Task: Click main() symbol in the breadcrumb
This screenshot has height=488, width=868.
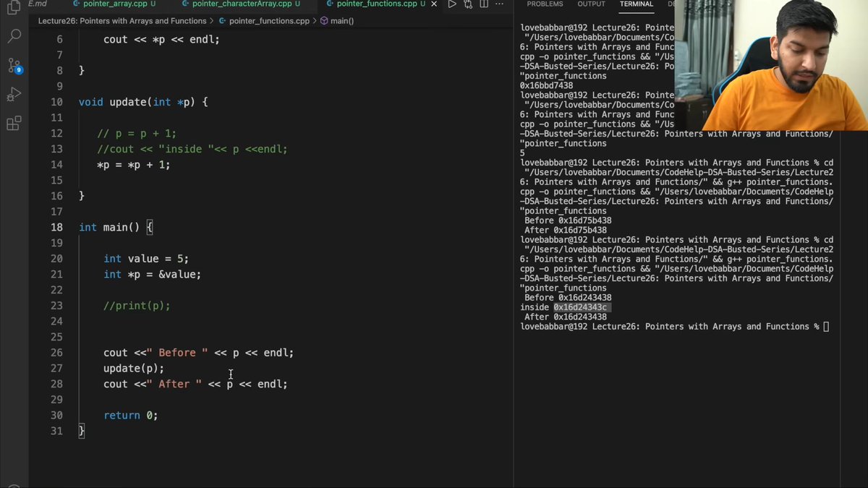Action: (x=336, y=21)
